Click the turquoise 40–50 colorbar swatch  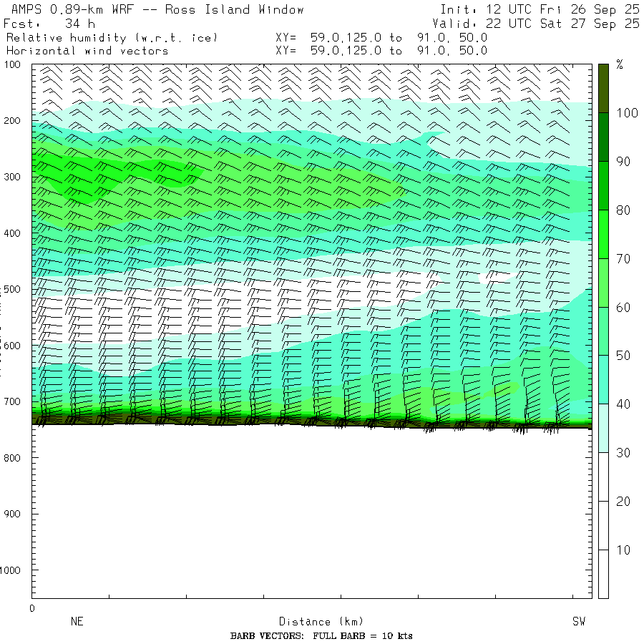[x=603, y=380]
